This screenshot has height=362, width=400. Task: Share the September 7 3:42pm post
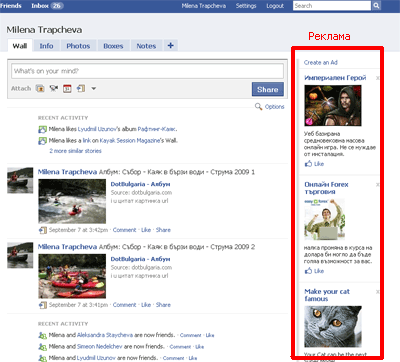pos(163,230)
